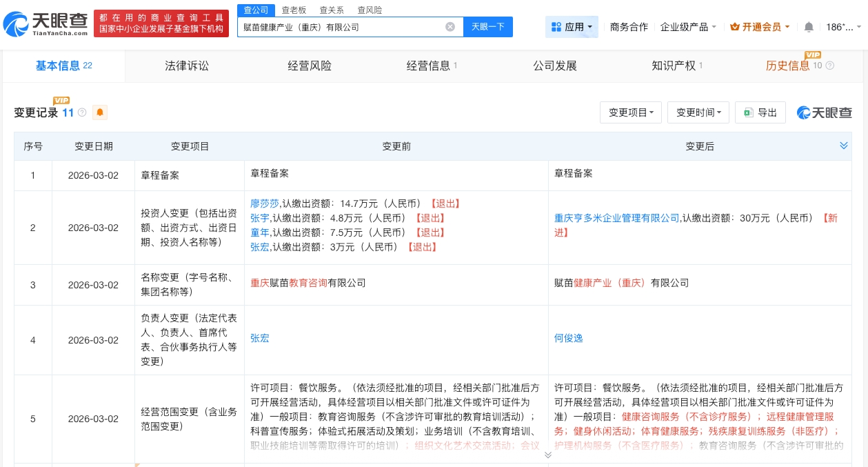Click the orange alert bell beside 变更记录
Image resolution: width=868 pixels, height=467 pixels.
[100, 112]
